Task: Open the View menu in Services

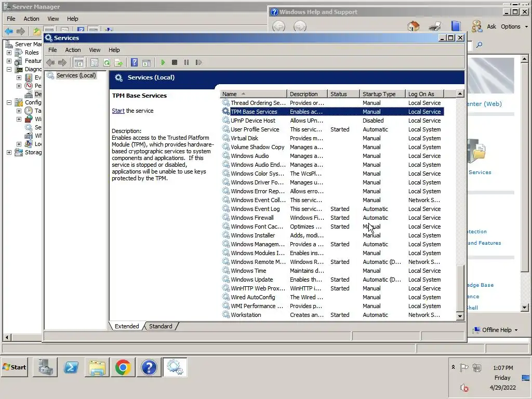Action: tap(95, 50)
